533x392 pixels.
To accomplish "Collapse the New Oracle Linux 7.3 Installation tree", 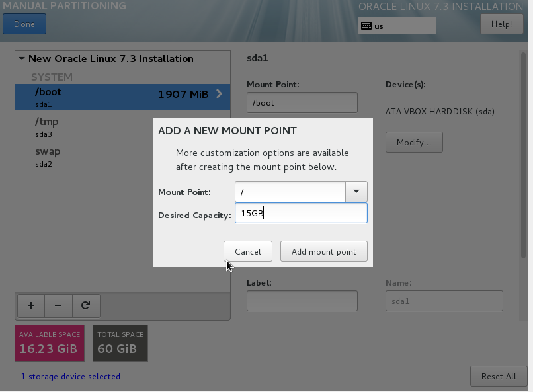I will 22,58.
